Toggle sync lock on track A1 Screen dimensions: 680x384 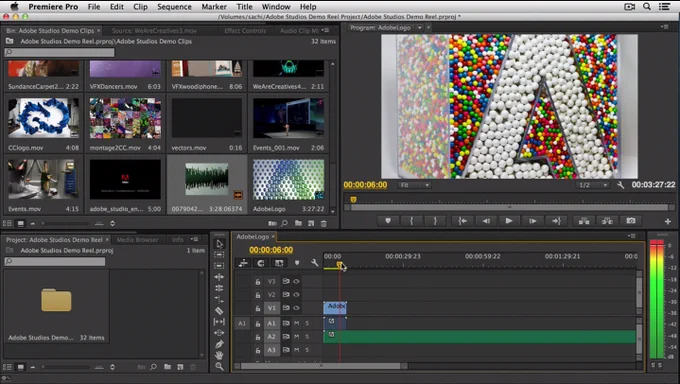pyautogui.click(x=286, y=323)
